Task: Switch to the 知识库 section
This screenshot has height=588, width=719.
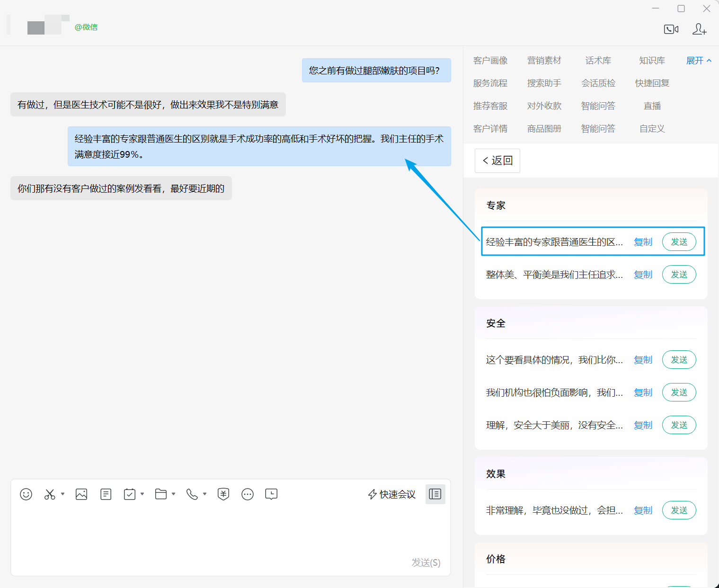Action: pos(652,60)
